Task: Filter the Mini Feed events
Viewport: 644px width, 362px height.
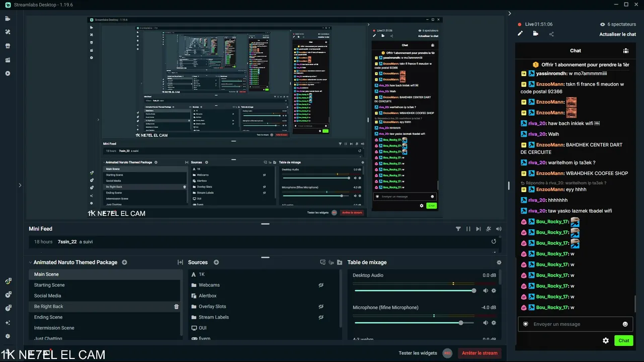Action: coord(458,229)
